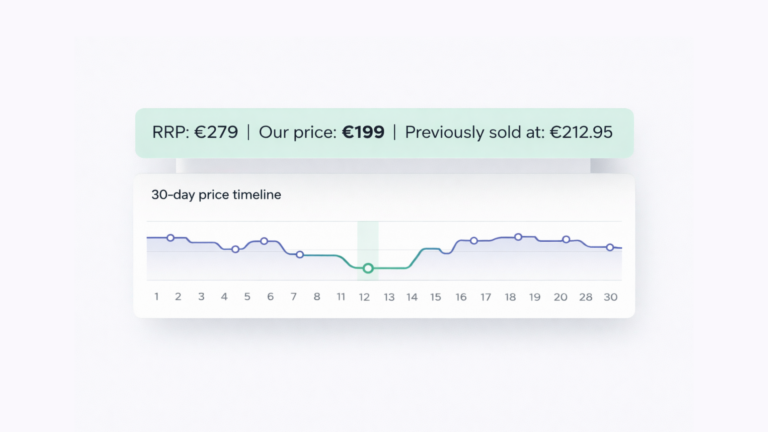Choose day 8 on the axis

point(317,297)
